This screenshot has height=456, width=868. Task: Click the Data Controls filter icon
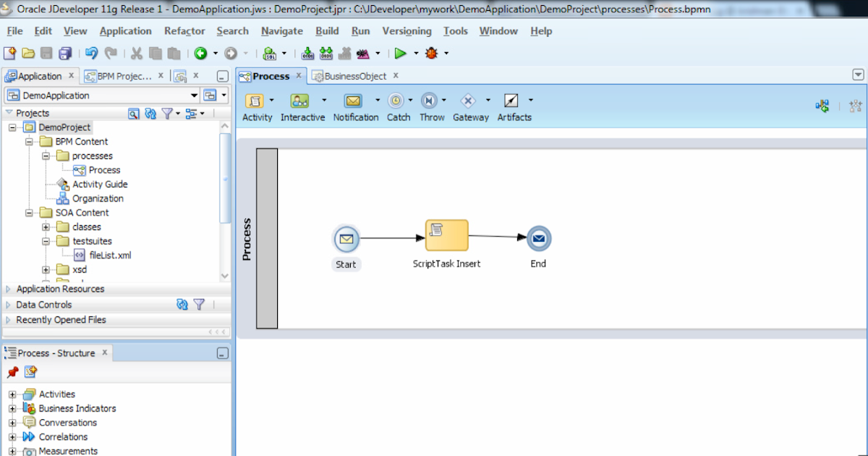pyautogui.click(x=200, y=305)
